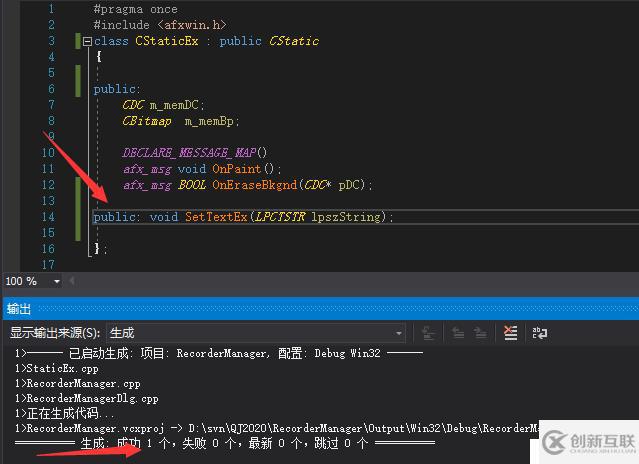Click the 'CStatic' base class on line 3

(x=294, y=41)
